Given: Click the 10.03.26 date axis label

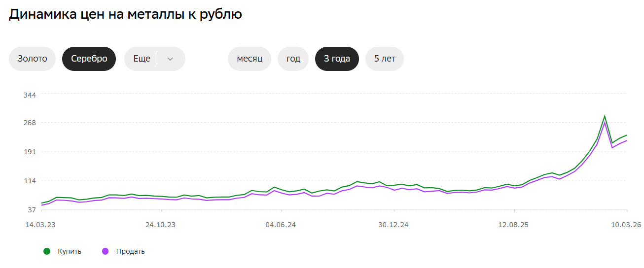Looking at the screenshot, I should (626, 225).
